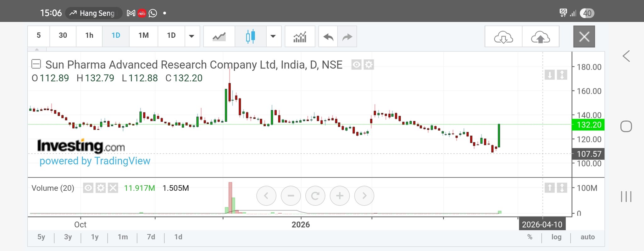Viewport: 644px width, 251px height.
Task: Redo the chart action
Action: tap(347, 36)
